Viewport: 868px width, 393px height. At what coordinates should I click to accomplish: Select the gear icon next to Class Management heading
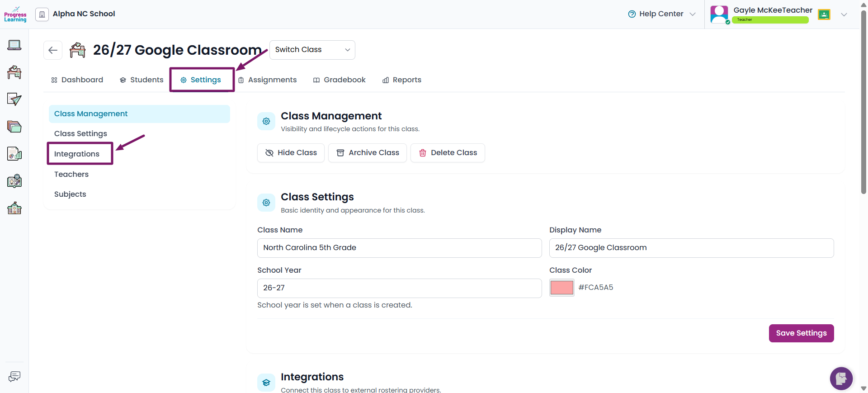point(266,121)
